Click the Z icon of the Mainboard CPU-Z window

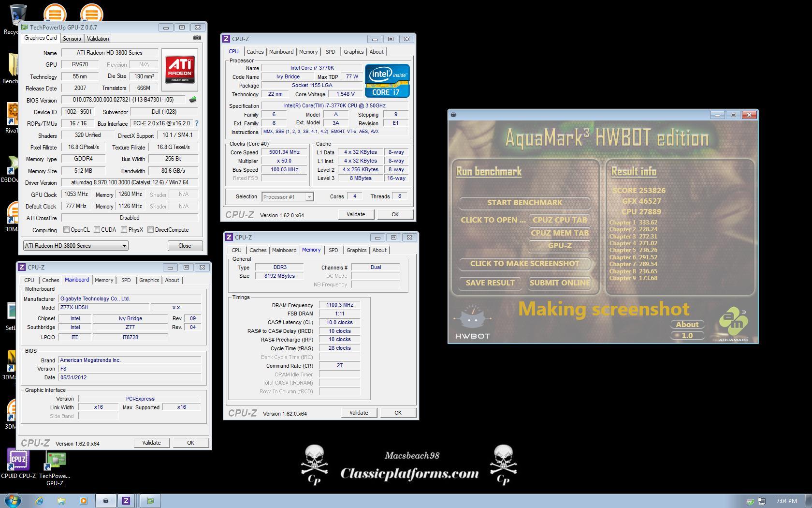[22, 267]
